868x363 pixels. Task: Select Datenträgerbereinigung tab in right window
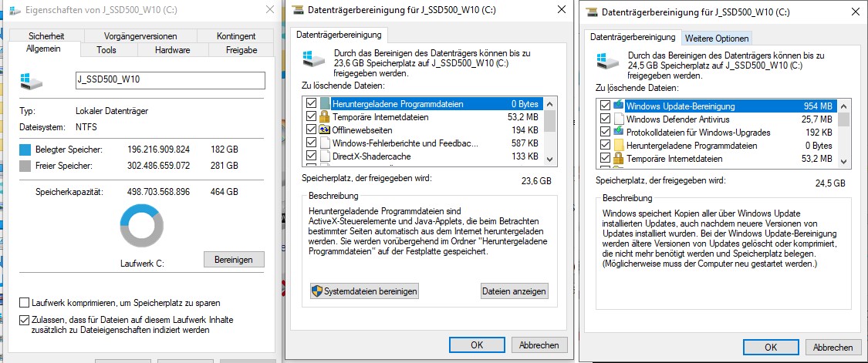click(633, 37)
